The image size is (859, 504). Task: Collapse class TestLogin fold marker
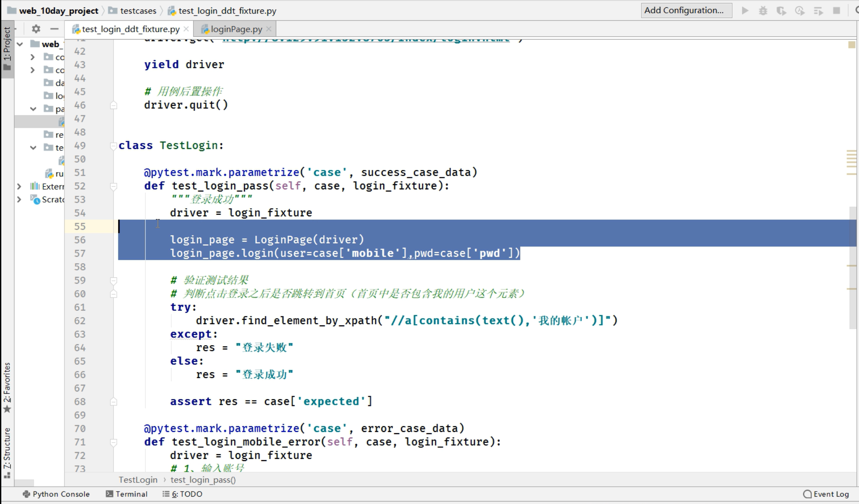(x=113, y=146)
